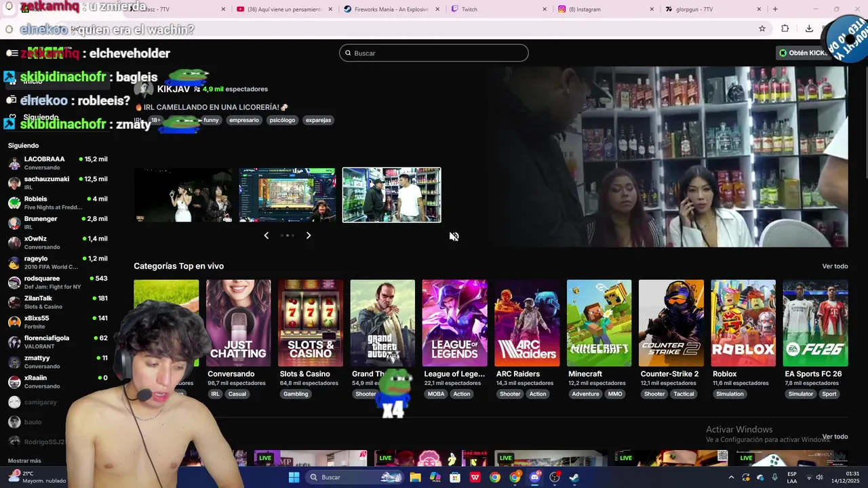Open the Grand Theft Auto category card
This screenshot has height=488, width=868.
click(x=382, y=323)
